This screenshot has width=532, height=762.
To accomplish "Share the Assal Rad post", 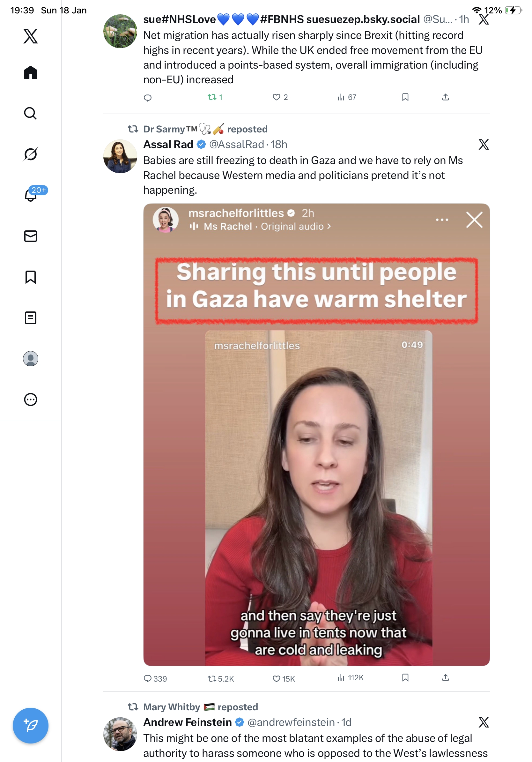I will (446, 677).
